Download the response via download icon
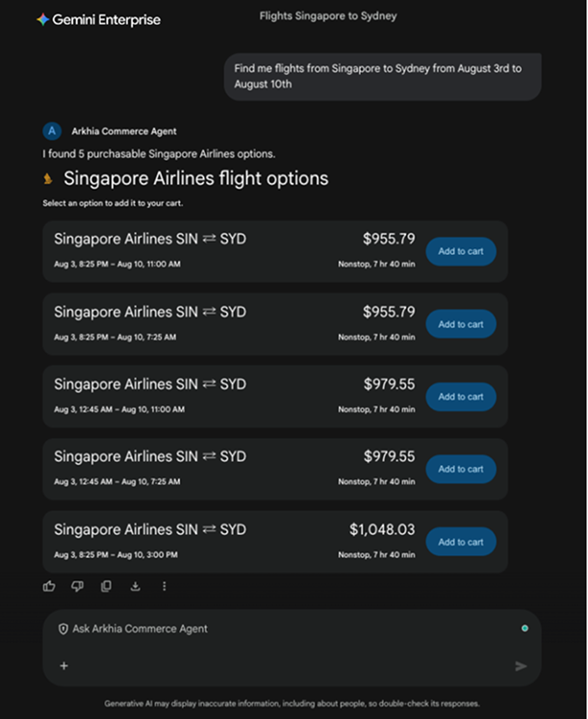588x719 pixels. (135, 586)
